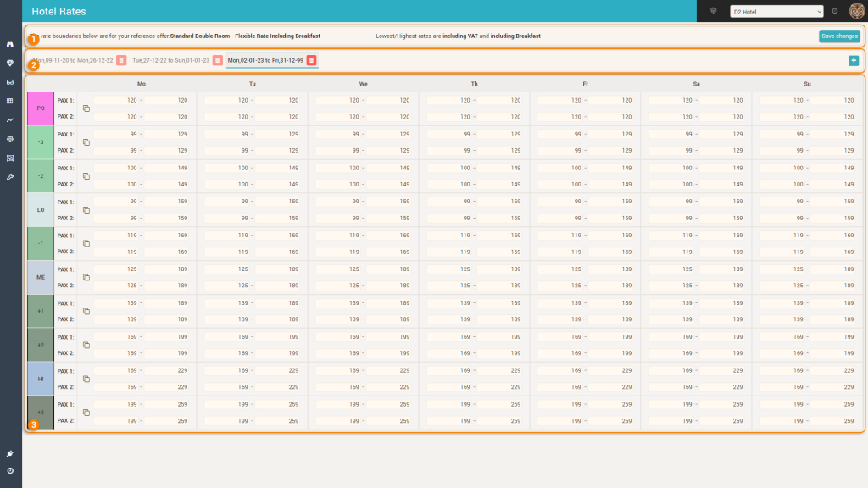
Task: Edit -3 PAX 1 Tuesday lowest rate field
Action: pyautogui.click(x=227, y=134)
